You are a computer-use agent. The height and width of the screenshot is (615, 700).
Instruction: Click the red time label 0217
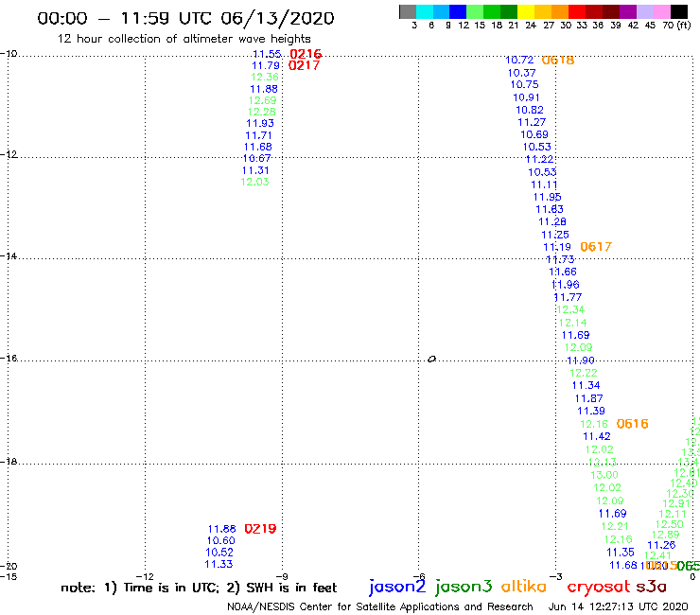tap(304, 65)
